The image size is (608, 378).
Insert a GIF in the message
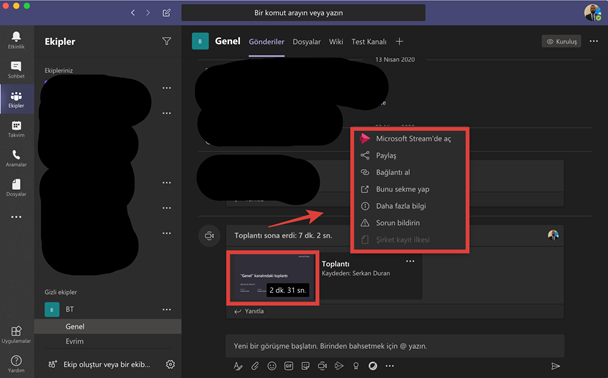coord(288,366)
